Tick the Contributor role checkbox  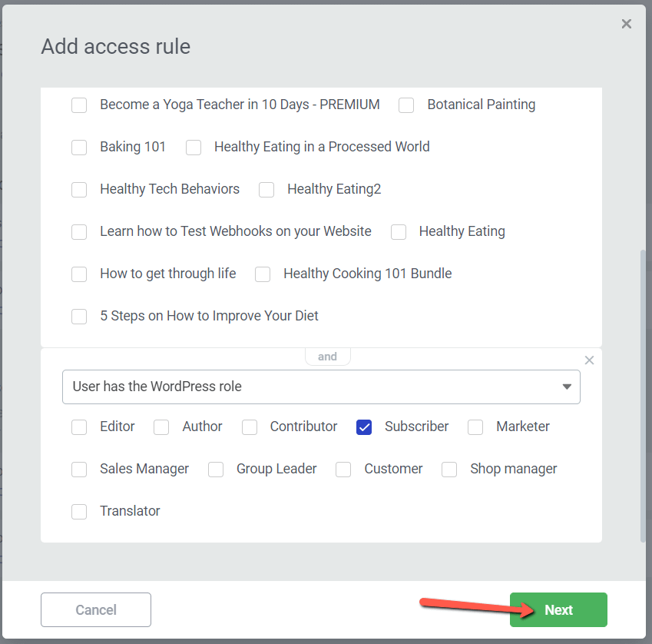pos(250,427)
